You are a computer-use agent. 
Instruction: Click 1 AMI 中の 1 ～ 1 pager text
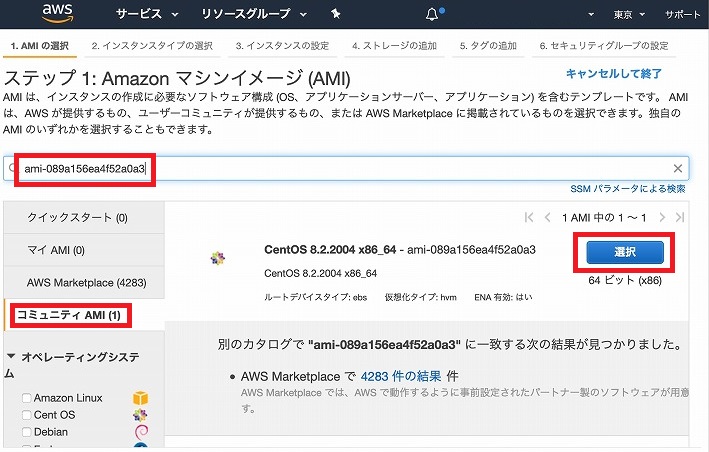604,217
